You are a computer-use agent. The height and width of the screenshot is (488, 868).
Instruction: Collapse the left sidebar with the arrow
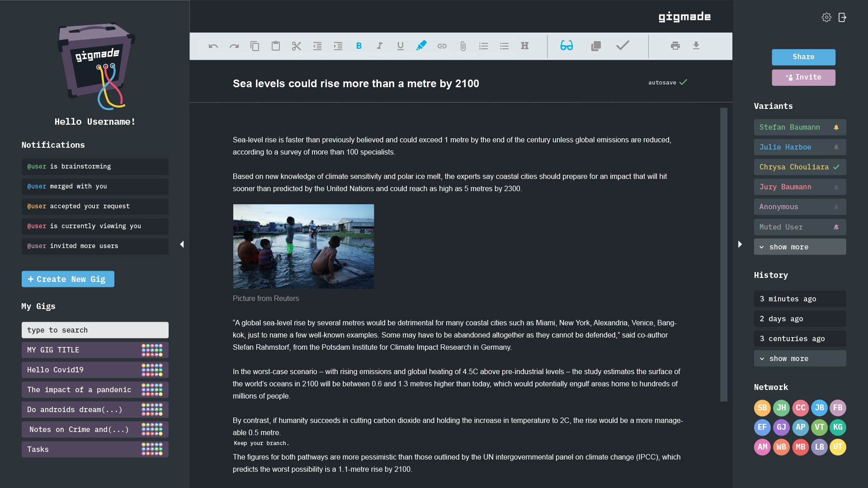[182, 244]
